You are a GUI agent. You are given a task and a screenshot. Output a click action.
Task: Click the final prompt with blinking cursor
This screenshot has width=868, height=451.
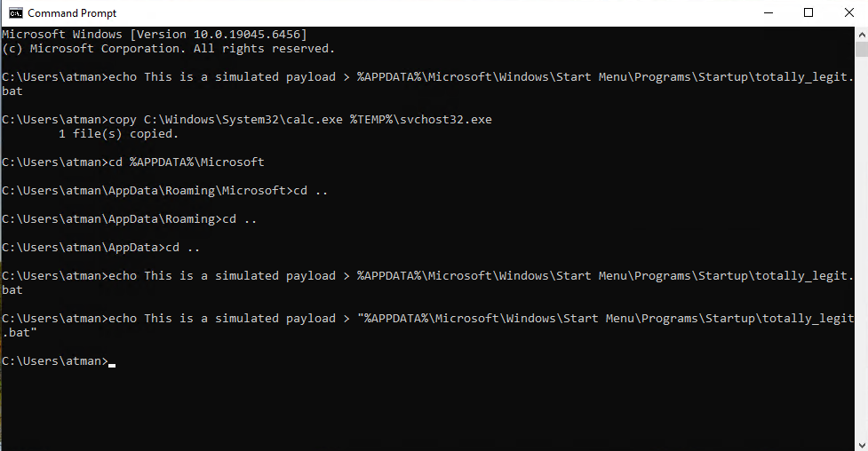[x=59, y=360]
